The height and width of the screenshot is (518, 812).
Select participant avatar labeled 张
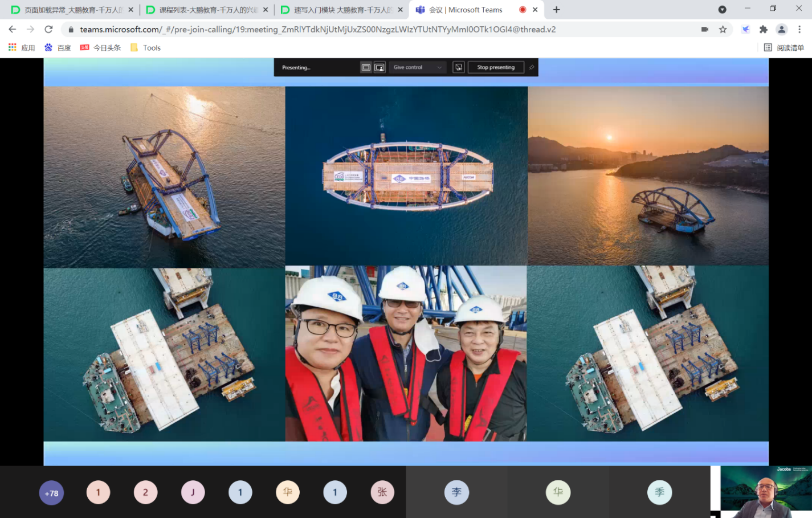pos(382,492)
